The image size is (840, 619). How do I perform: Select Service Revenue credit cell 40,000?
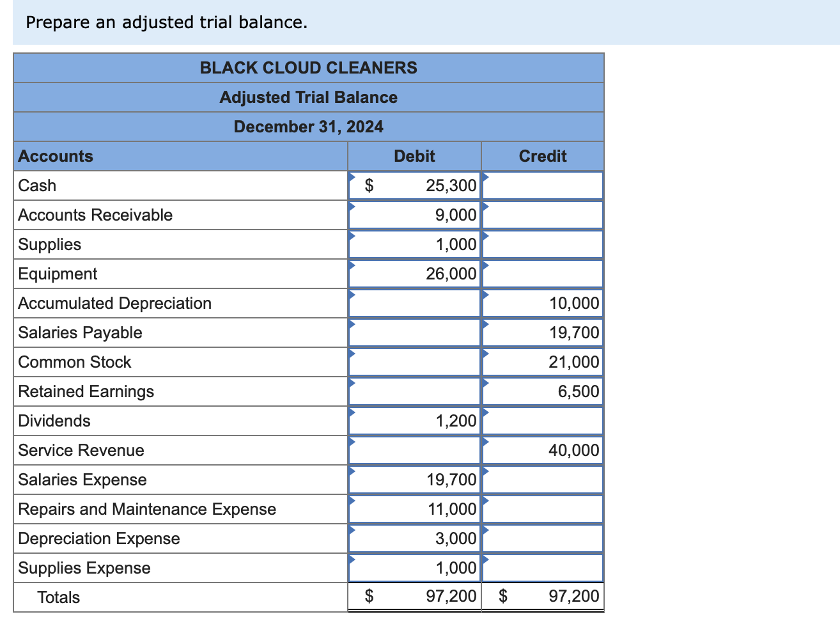(x=542, y=450)
